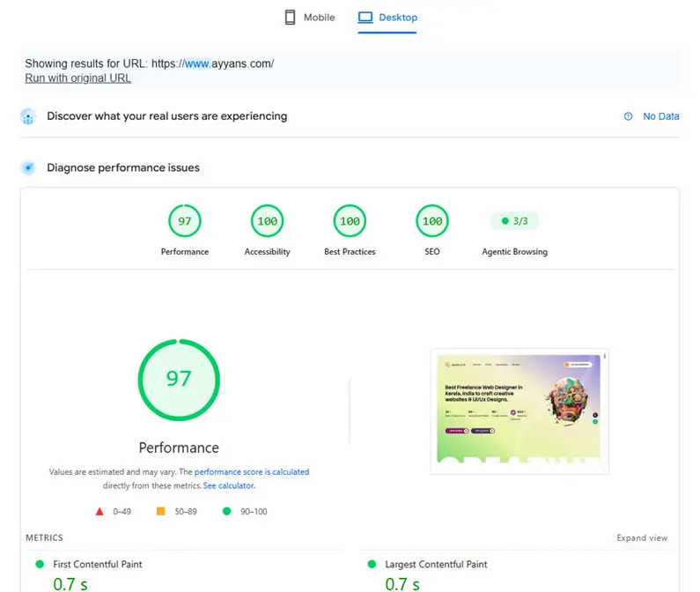This screenshot has width=700, height=592.
Task: Click the Largest Contentful Paint green dot
Action: (x=372, y=565)
